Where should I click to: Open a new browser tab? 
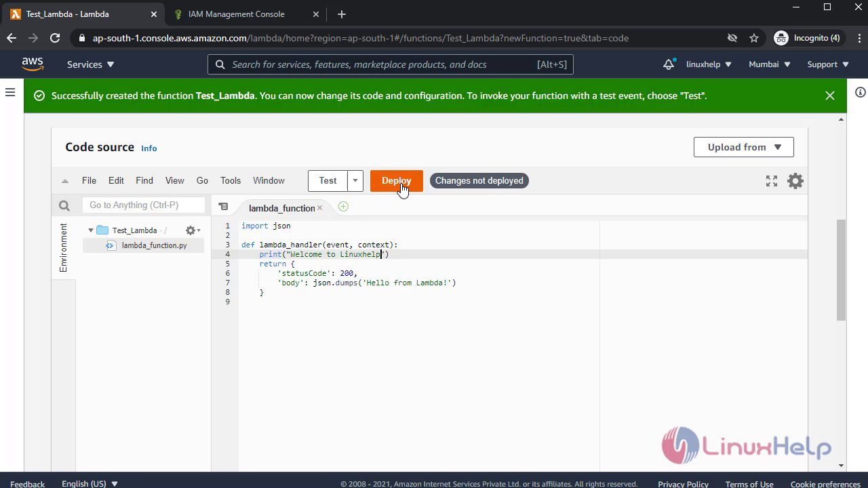point(341,14)
